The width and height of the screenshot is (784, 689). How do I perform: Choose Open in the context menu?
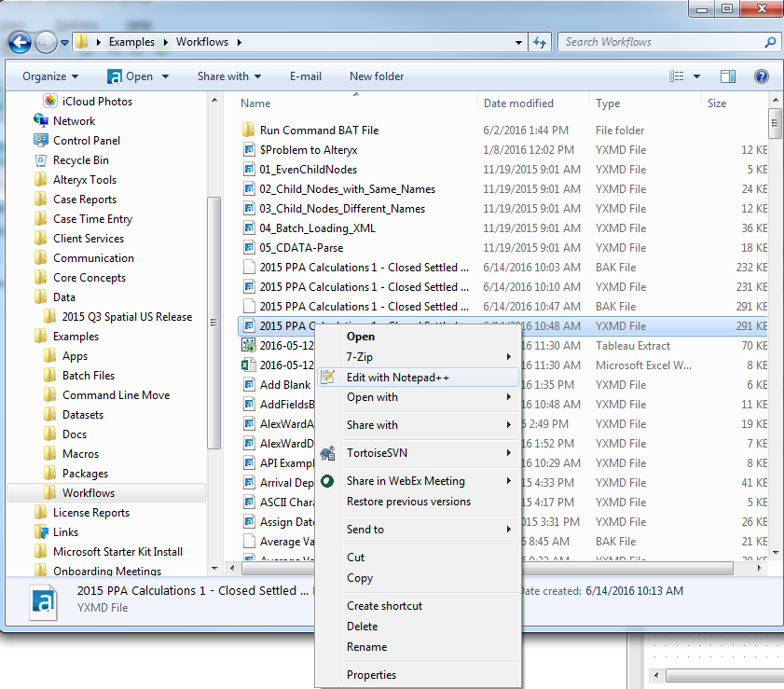[x=361, y=337]
